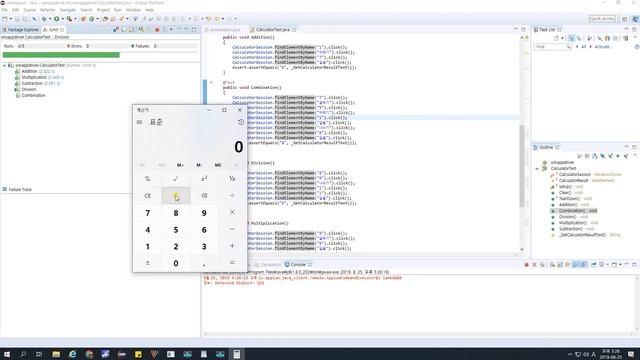Image resolution: width=640 pixels, height=360 pixels.
Task: Select the Division test in JUnit tree
Action: pos(26,89)
